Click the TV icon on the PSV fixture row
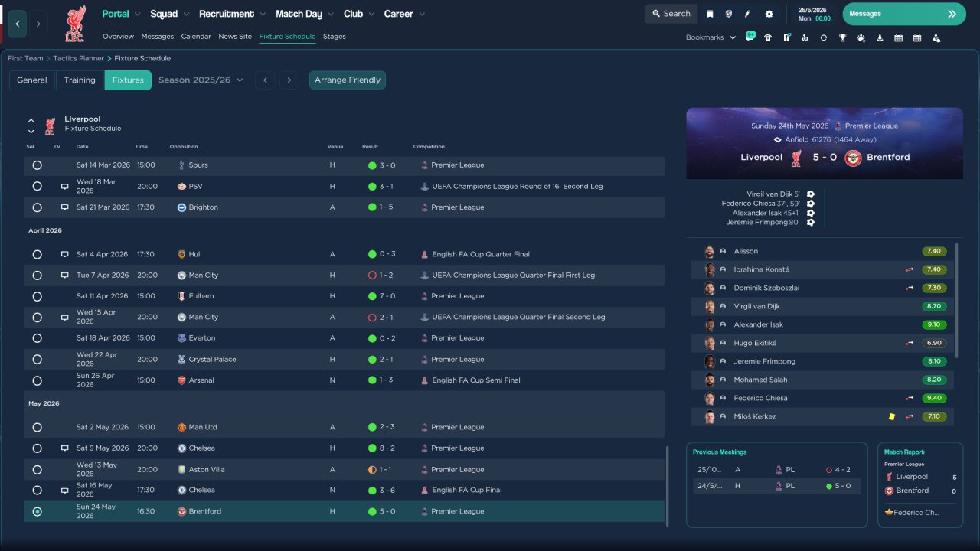The height and width of the screenshot is (551, 980). pyautogui.click(x=65, y=187)
